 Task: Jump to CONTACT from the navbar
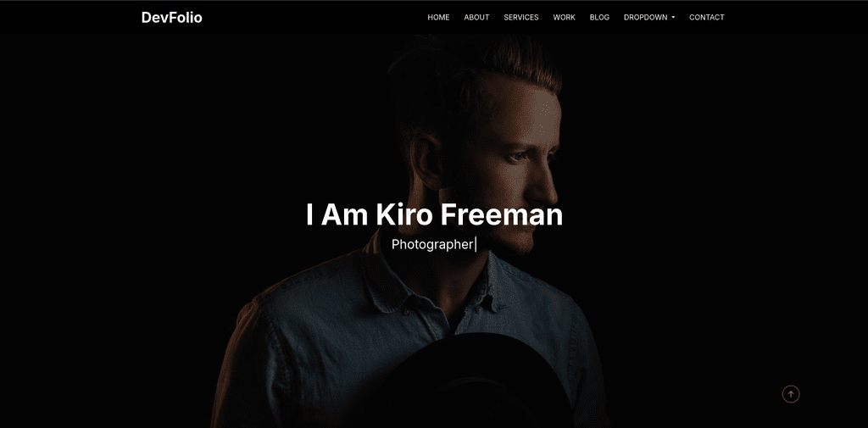click(706, 17)
